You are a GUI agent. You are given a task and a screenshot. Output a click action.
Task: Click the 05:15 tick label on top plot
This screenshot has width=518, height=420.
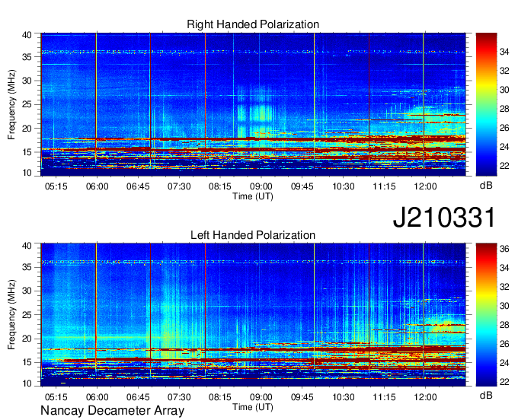tap(56, 186)
